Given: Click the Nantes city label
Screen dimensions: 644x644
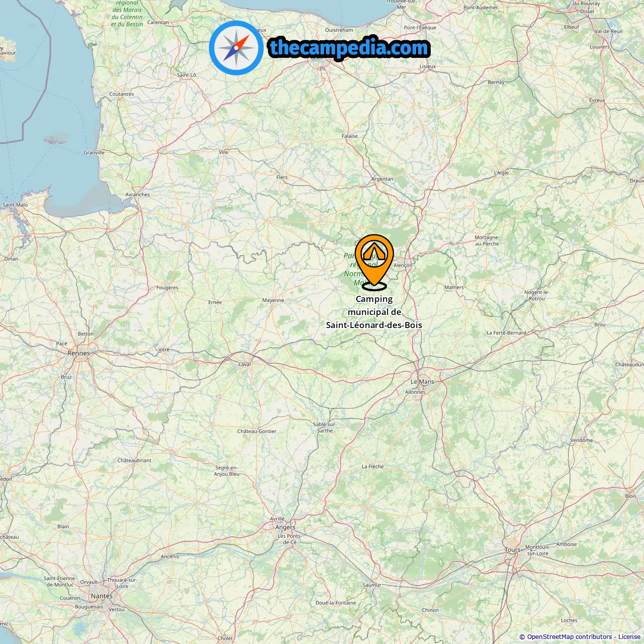Looking at the screenshot, I should coord(102,596).
